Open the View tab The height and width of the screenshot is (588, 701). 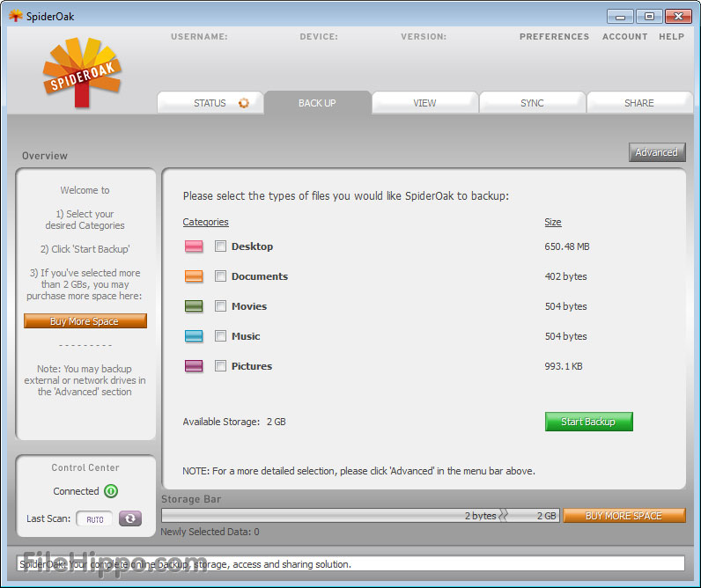(x=424, y=103)
